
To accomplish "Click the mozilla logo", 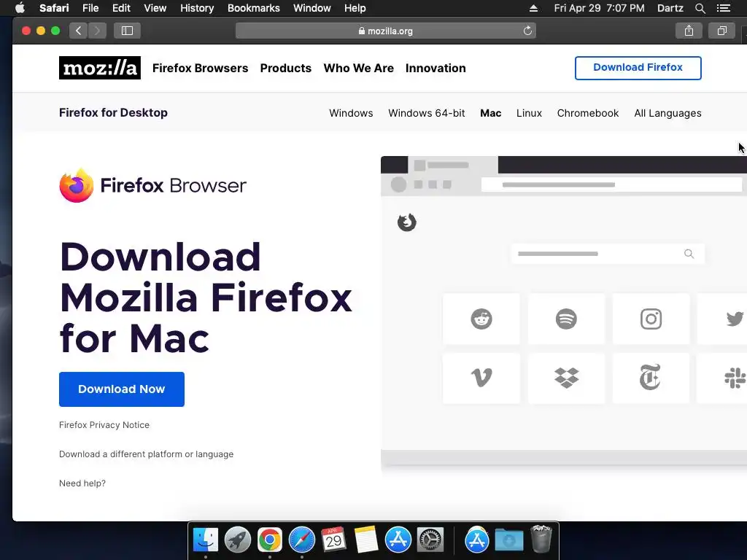I will [99, 68].
